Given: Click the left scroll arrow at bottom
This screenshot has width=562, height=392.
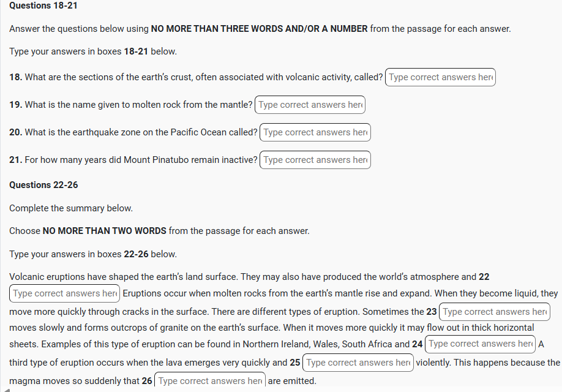Looking at the screenshot, I should (5, 388).
